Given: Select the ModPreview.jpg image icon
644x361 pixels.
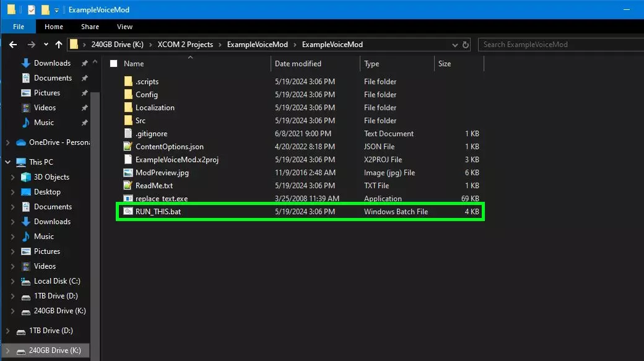Looking at the screenshot, I should click(128, 173).
